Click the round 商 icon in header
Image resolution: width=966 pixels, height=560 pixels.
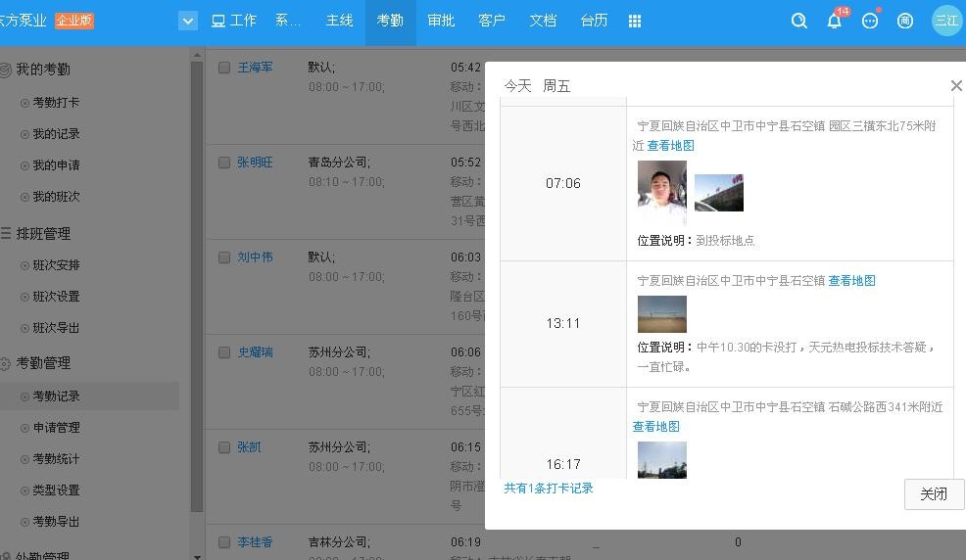pos(905,21)
